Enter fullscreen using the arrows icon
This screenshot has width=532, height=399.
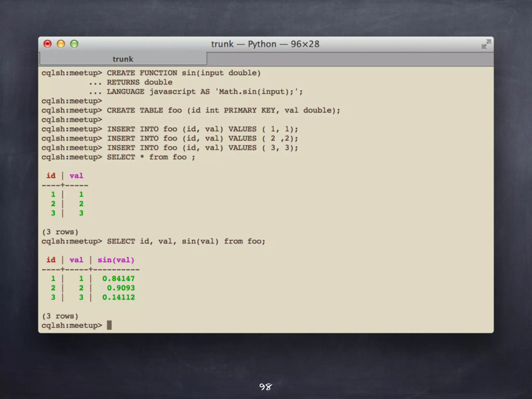486,44
